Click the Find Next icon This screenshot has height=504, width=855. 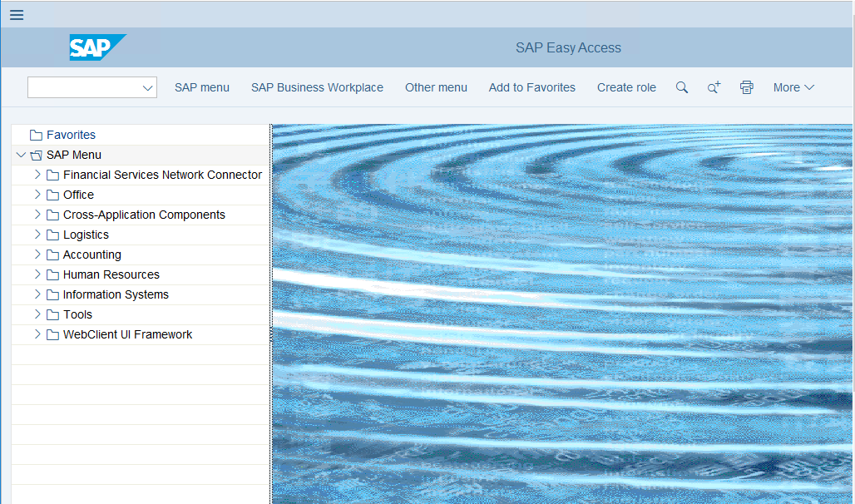[714, 87]
